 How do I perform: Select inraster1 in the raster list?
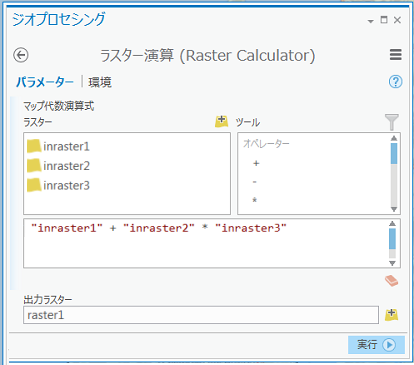[x=58, y=146]
